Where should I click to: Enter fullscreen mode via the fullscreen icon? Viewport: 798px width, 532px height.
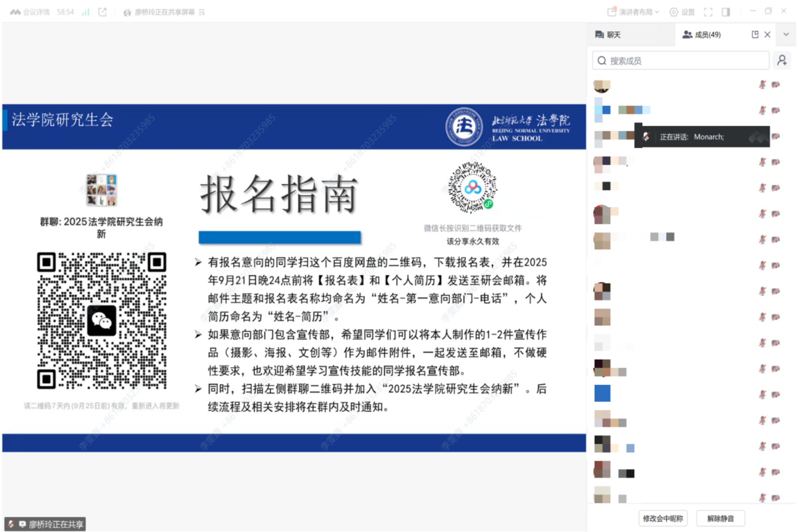(708, 12)
